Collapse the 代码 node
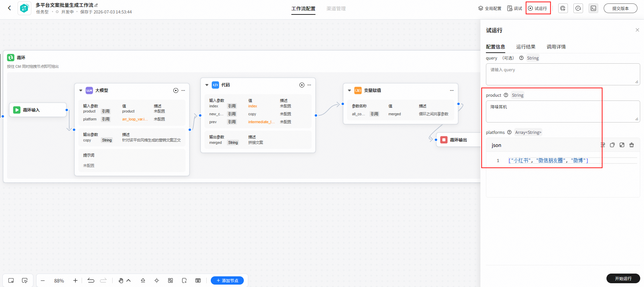Screen dimensions: 644x287 [x=207, y=85]
